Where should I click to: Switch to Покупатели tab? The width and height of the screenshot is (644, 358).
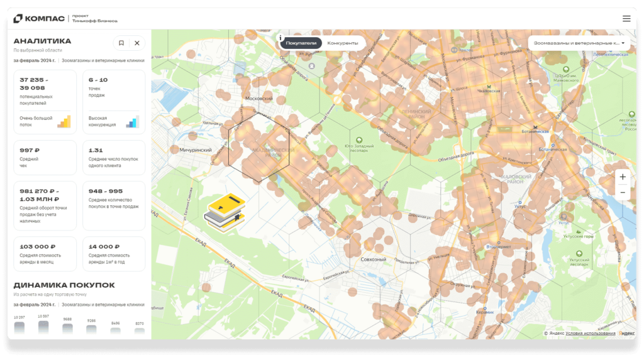pyautogui.click(x=301, y=43)
